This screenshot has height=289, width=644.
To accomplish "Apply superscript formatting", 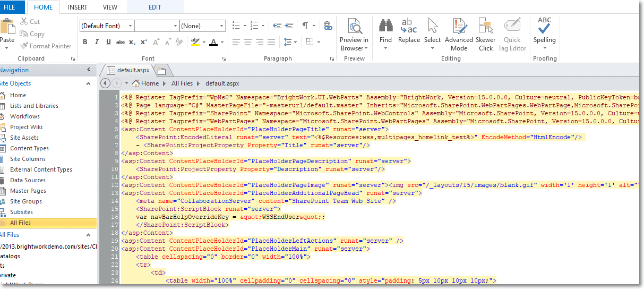I will 144,42.
